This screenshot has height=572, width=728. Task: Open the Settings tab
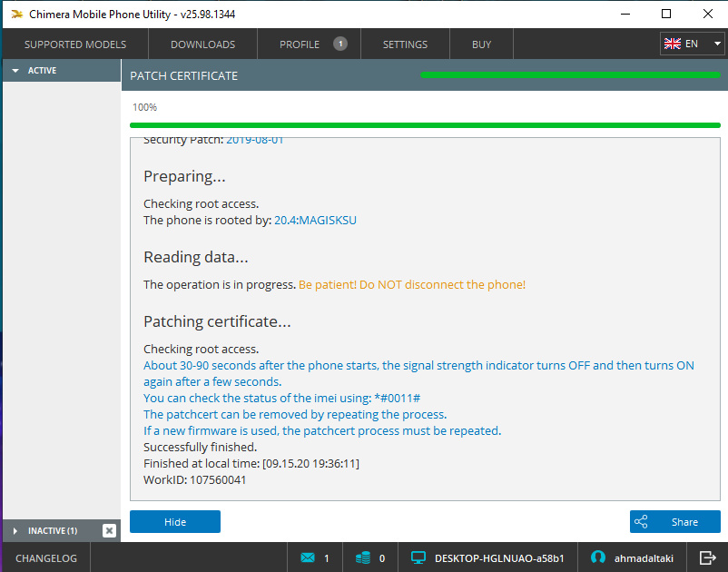(405, 44)
